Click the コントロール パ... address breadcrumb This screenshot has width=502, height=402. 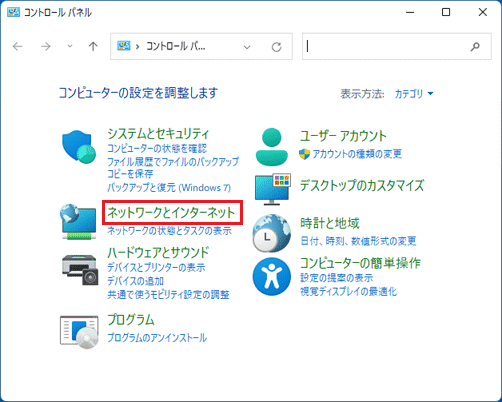(176, 47)
